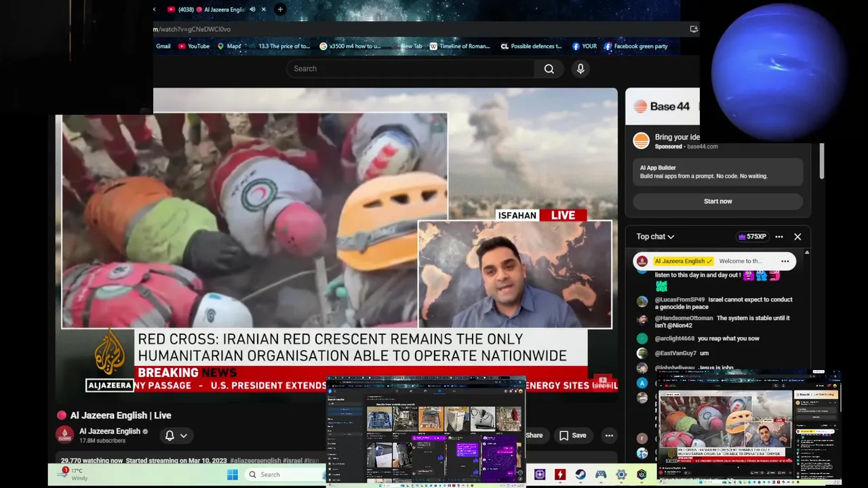Open the Facebook 'YOUR' bookmark
868x488 pixels.
584,46
